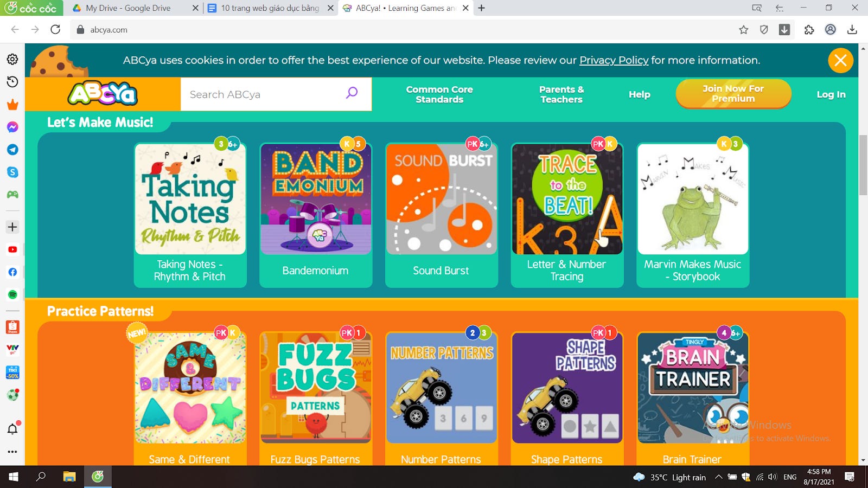Screen dimensions: 868x488
Task: Show hidden system tray icons
Action: 718,477
